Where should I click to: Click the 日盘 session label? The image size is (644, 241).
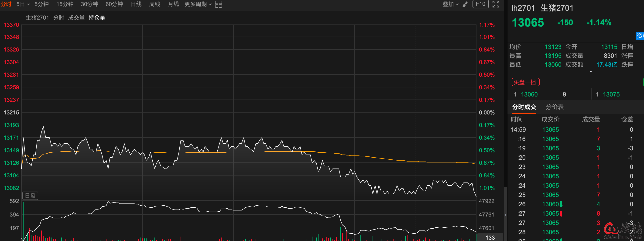[30, 196]
